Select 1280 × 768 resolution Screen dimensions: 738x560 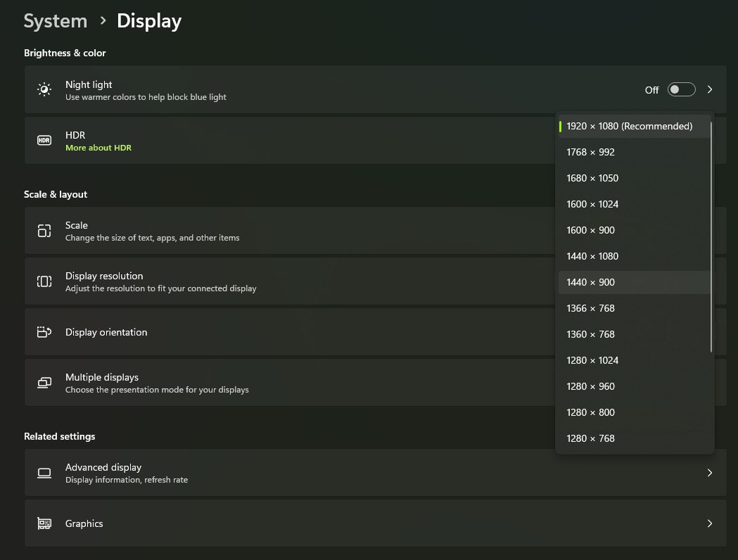click(634, 438)
